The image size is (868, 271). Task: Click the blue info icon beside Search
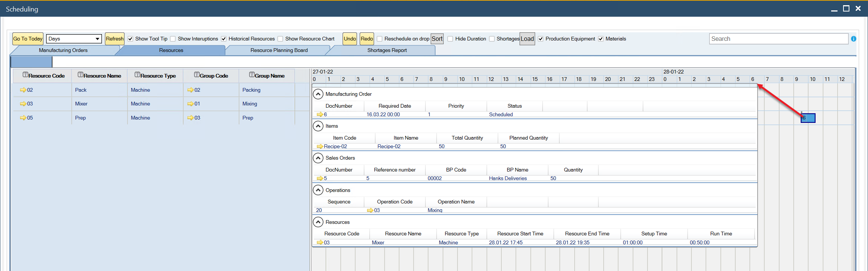click(853, 39)
